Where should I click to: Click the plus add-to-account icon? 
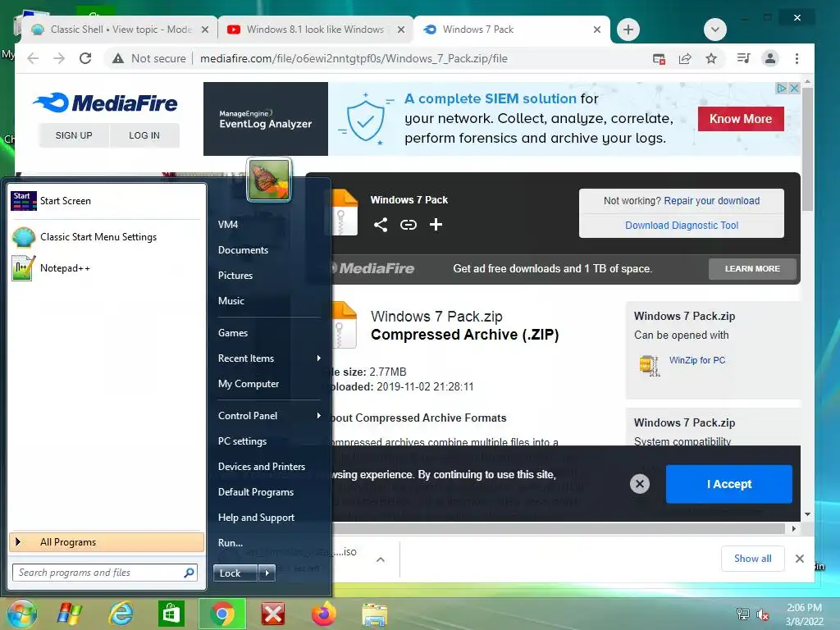[436, 225]
